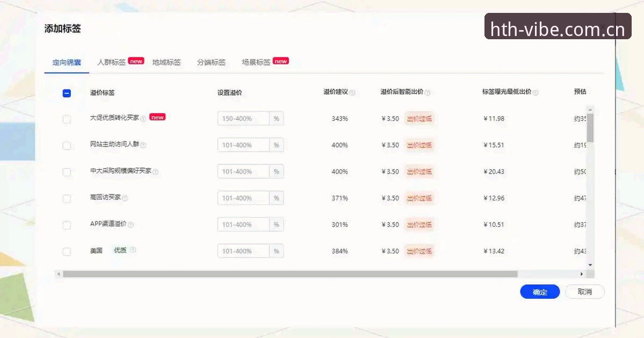
Task: Click the ¥10.51 minimum bid value
Action: (494, 225)
